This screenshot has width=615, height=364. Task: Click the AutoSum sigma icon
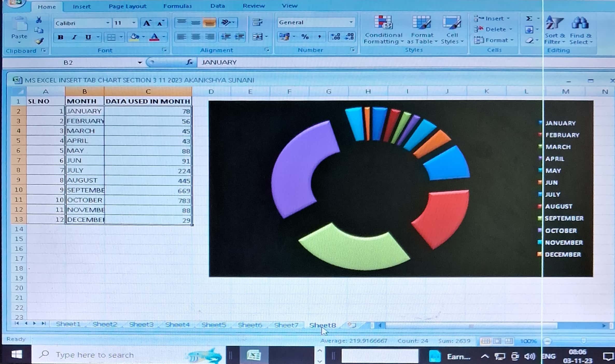(529, 18)
